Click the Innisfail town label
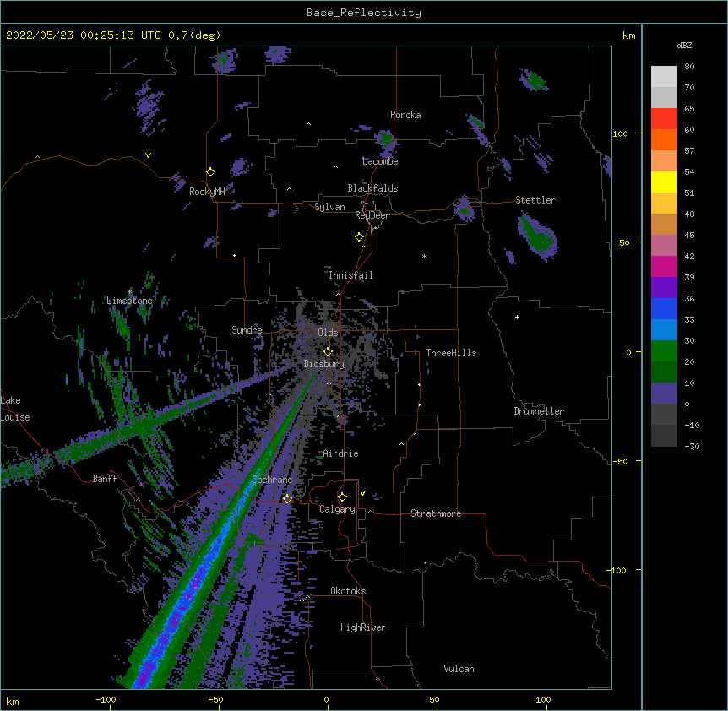Image resolution: width=728 pixels, height=711 pixels. (350, 275)
